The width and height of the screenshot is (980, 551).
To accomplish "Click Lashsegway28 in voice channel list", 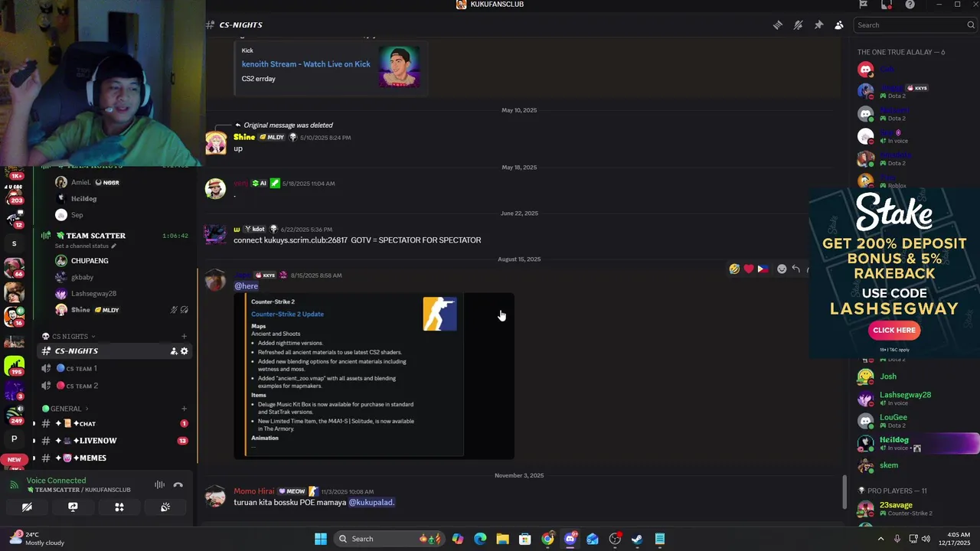I will [x=93, y=294].
